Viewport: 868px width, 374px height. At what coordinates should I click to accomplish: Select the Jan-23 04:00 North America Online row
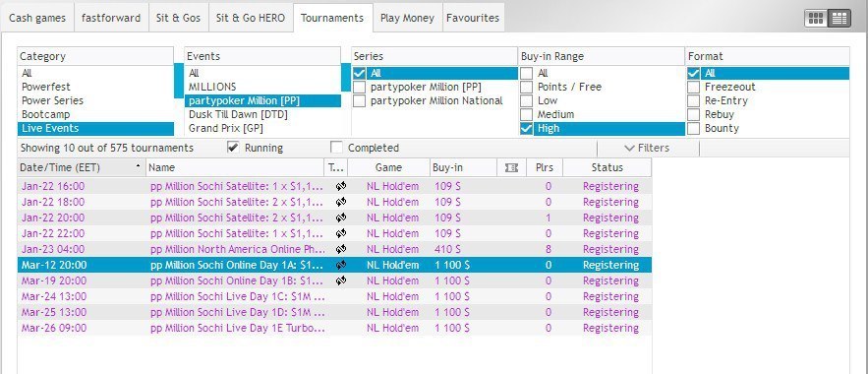[x=334, y=249]
